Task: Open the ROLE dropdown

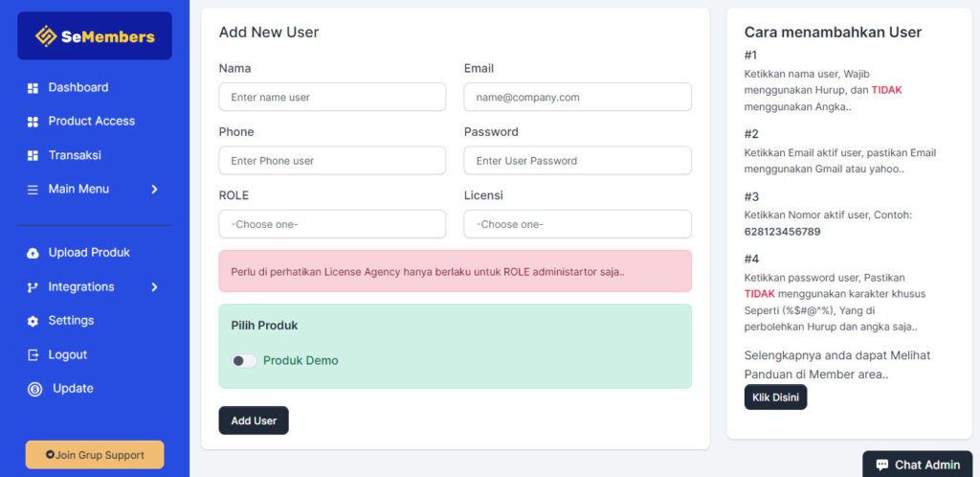Action: pos(332,224)
